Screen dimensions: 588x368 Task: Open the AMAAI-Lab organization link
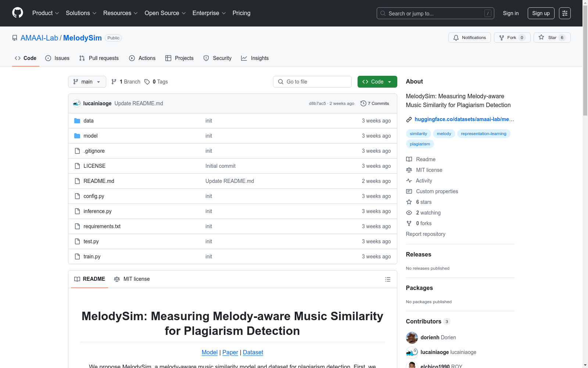pyautogui.click(x=39, y=38)
